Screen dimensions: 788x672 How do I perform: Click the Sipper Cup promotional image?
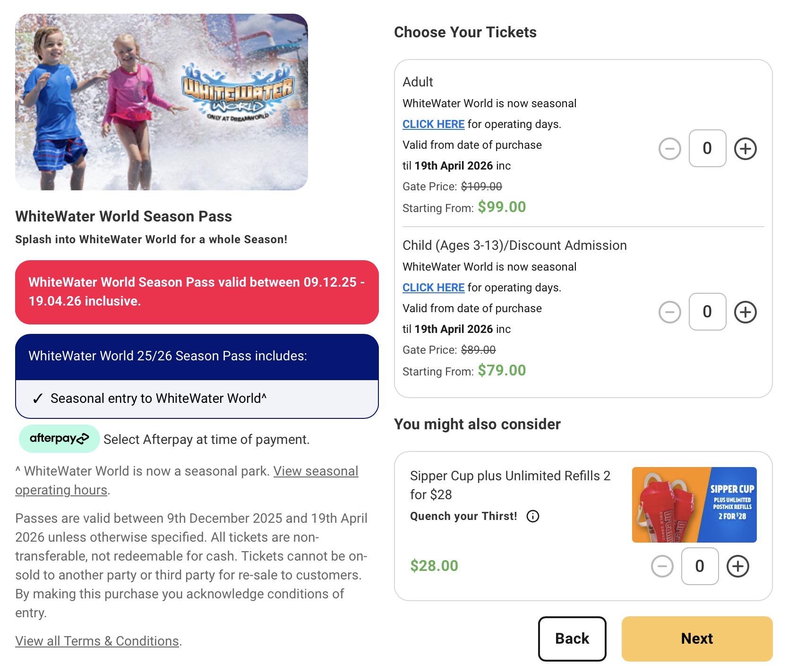click(x=694, y=505)
